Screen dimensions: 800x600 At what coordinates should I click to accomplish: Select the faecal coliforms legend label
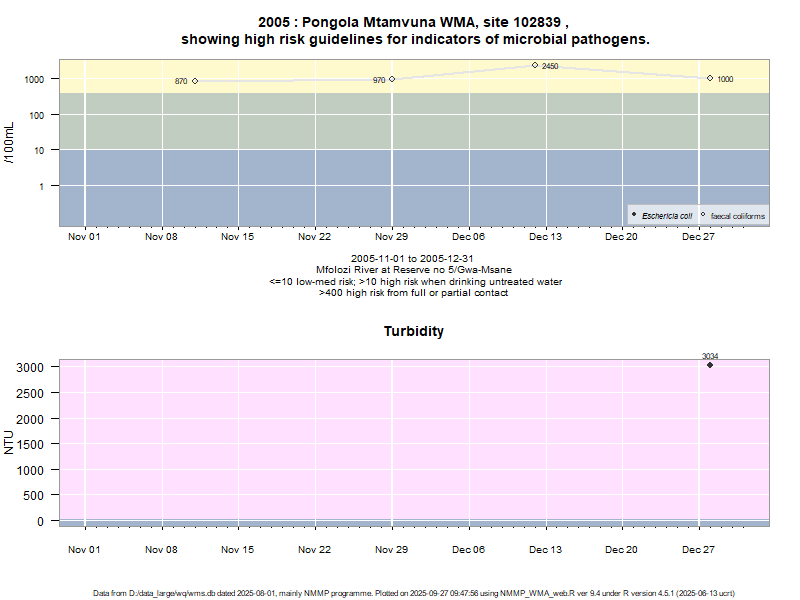click(737, 216)
